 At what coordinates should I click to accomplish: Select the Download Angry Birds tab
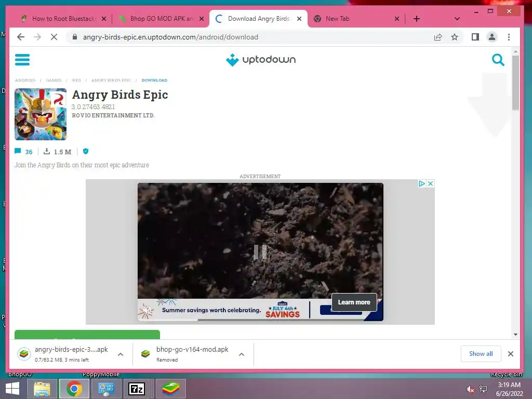click(x=259, y=19)
